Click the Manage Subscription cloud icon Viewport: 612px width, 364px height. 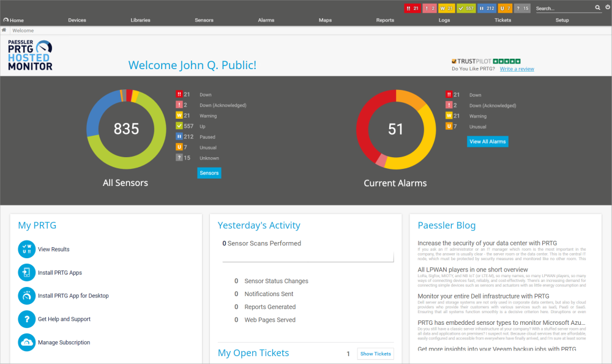pos(27,343)
